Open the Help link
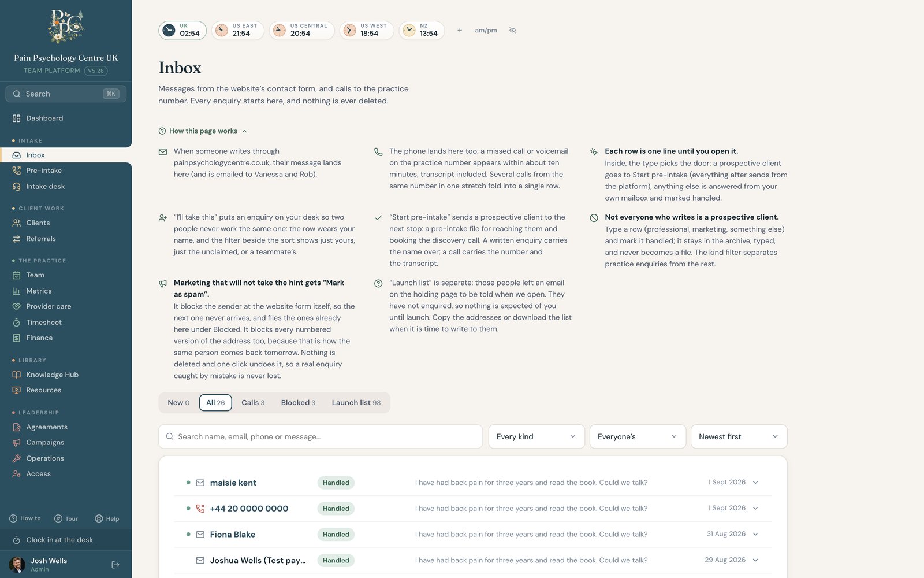The width and height of the screenshot is (924, 578). point(107,518)
